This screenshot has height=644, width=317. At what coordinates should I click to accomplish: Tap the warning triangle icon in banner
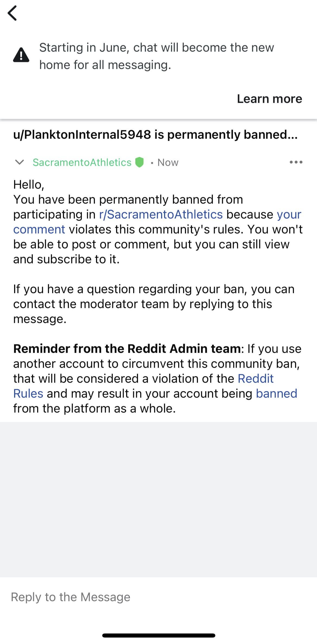(x=21, y=55)
